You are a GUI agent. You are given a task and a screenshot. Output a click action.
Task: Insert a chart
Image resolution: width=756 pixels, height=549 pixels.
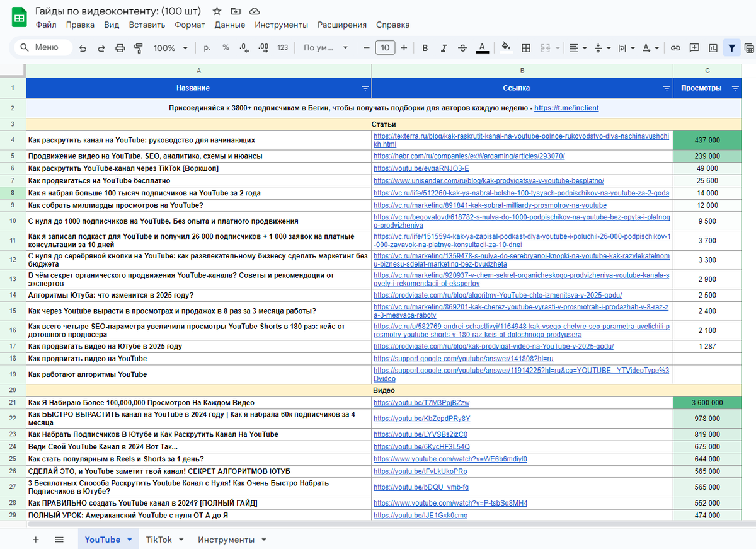click(x=713, y=48)
